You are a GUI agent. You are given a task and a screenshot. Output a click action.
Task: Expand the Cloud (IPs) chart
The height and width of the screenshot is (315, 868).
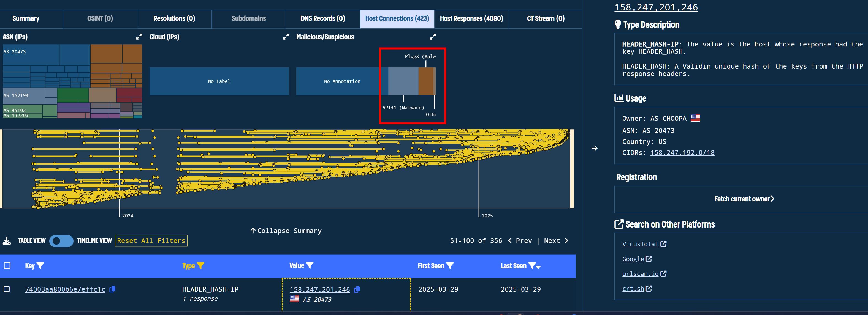pyautogui.click(x=286, y=37)
